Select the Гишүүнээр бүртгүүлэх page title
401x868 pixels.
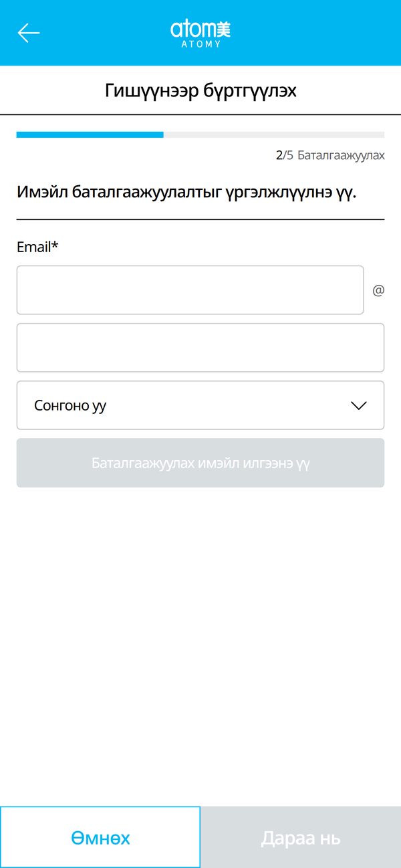[x=200, y=91]
